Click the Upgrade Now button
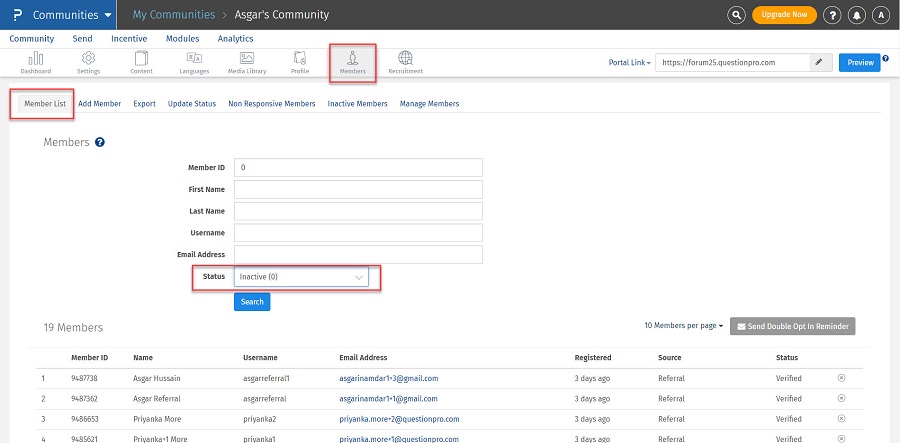Screen dimensions: 900x443 pos(784,15)
